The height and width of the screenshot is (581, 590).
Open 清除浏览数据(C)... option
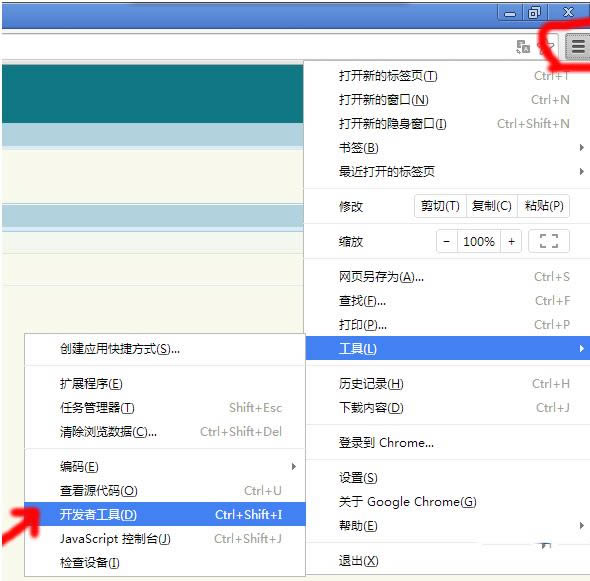165,432
